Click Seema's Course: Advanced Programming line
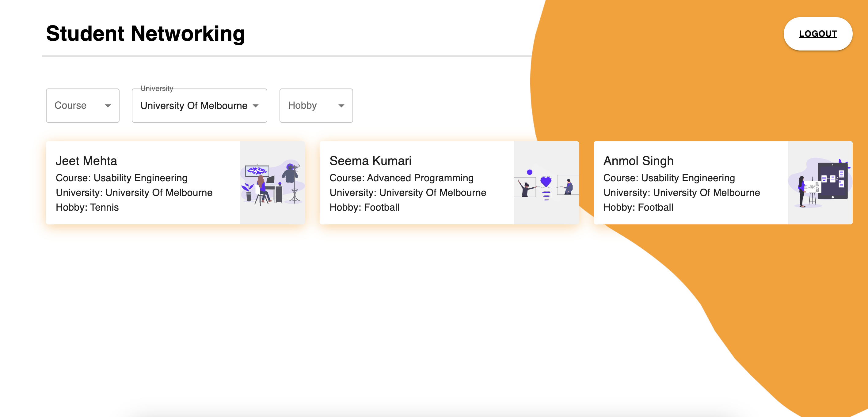 click(x=401, y=178)
